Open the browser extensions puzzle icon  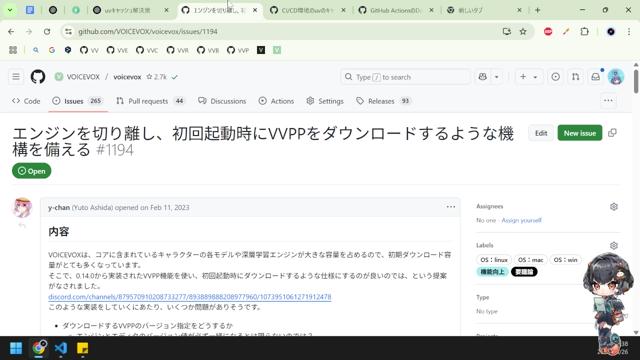[x=584, y=31]
